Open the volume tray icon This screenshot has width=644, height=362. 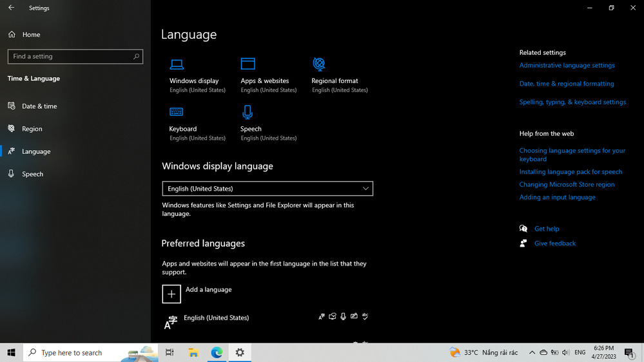(565, 352)
